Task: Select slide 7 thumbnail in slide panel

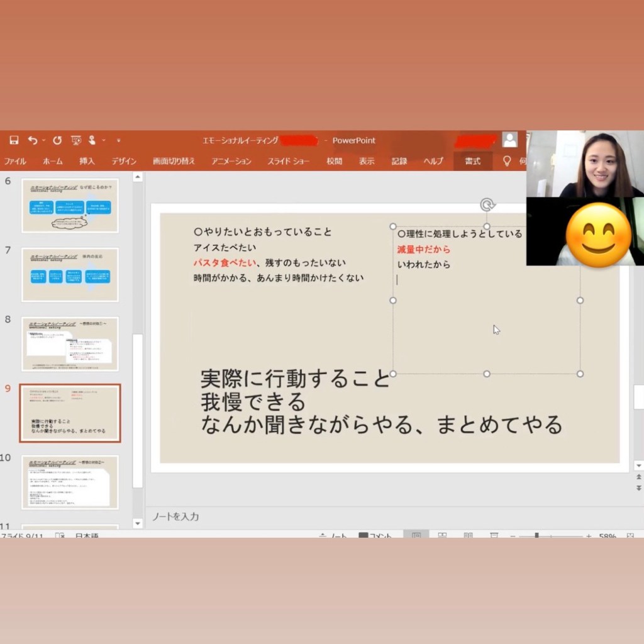Action: click(70, 274)
